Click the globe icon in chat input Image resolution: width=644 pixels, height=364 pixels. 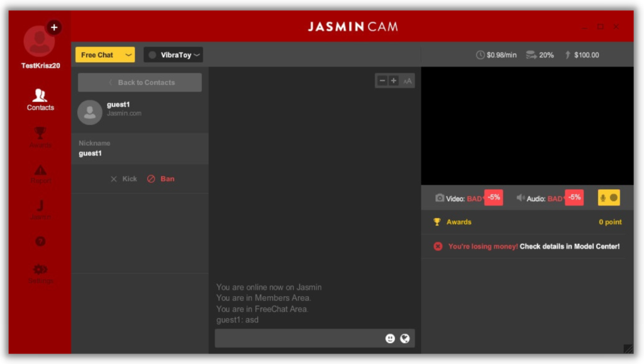pyautogui.click(x=405, y=338)
